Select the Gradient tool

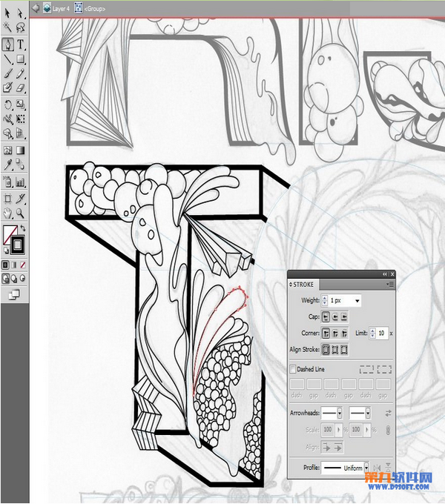click(x=20, y=150)
